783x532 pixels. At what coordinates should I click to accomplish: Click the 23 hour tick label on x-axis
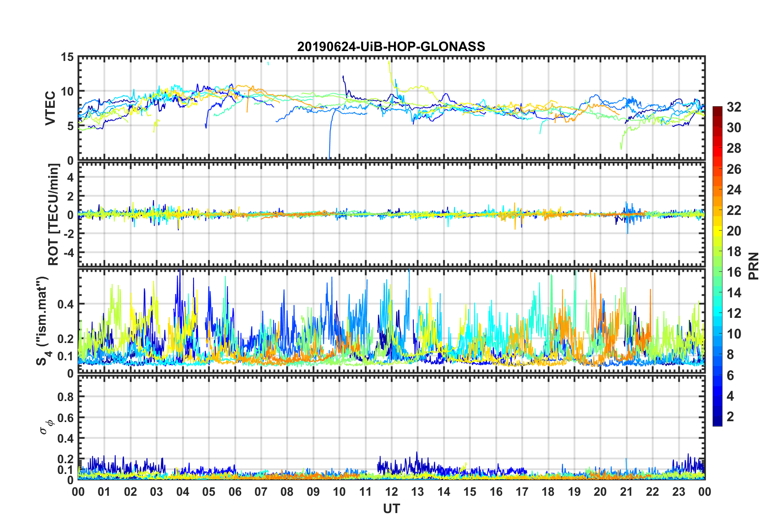tap(678, 492)
